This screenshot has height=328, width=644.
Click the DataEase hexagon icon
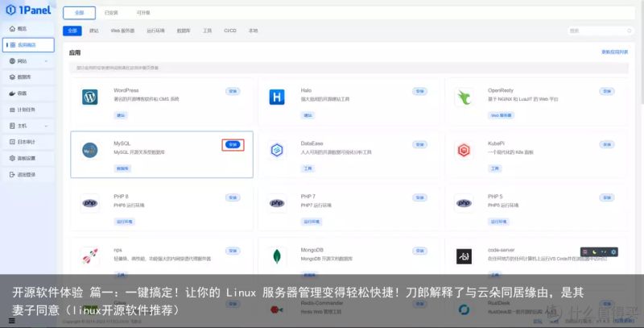click(x=277, y=150)
